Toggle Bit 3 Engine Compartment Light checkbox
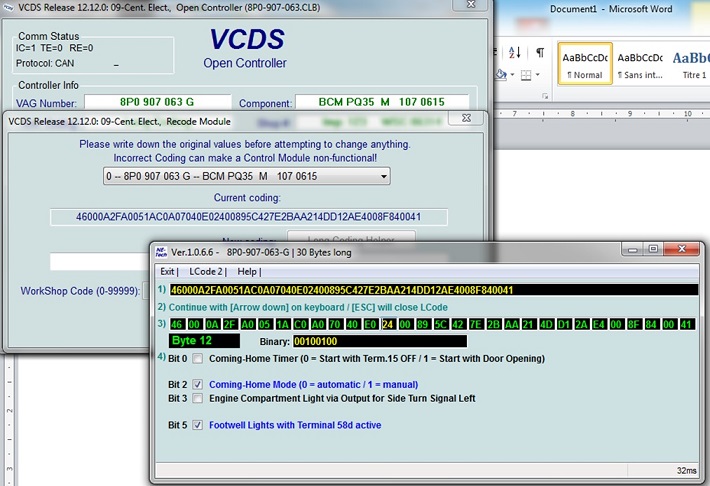Screen dimensions: 710x486 [x=197, y=399]
